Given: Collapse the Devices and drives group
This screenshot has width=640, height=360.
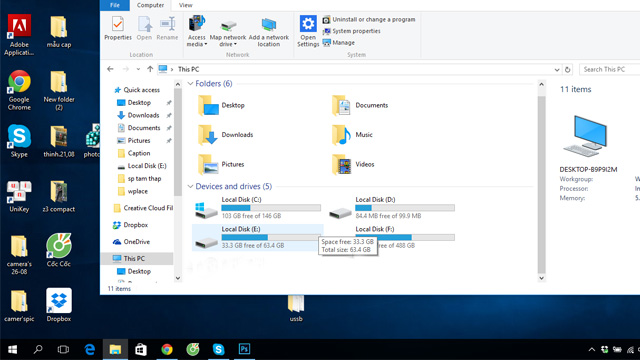Looking at the screenshot, I should 190,187.
